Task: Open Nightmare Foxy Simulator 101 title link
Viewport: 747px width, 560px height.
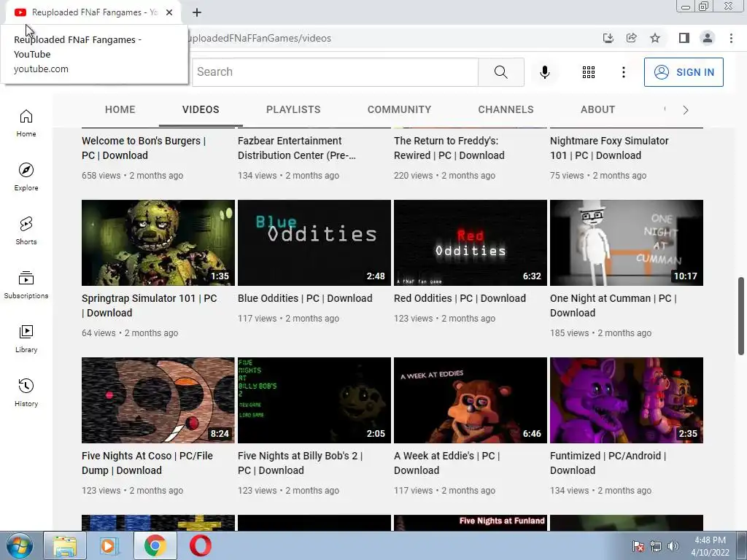Action: pyautogui.click(x=609, y=148)
